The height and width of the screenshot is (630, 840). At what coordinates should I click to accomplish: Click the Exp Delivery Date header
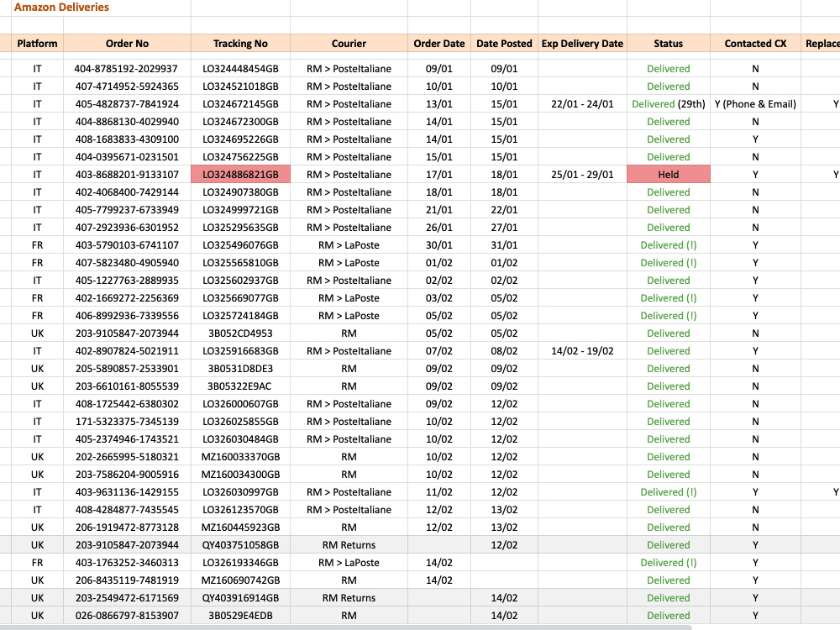click(582, 44)
